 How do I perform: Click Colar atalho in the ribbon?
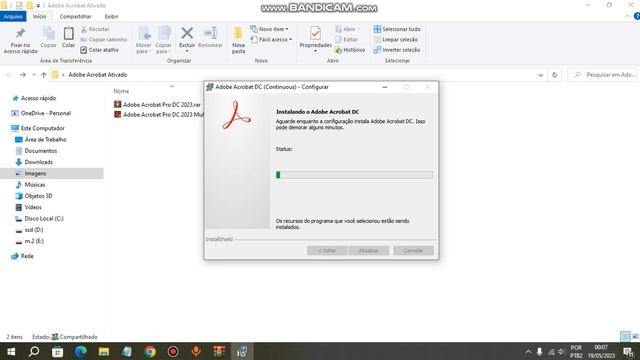[x=100, y=50]
